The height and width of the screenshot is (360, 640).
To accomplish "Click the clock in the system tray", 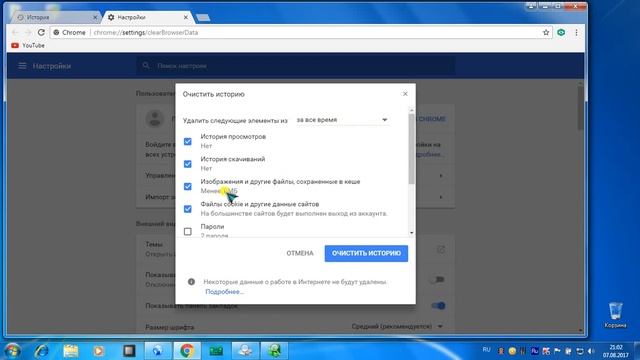I will (616, 351).
